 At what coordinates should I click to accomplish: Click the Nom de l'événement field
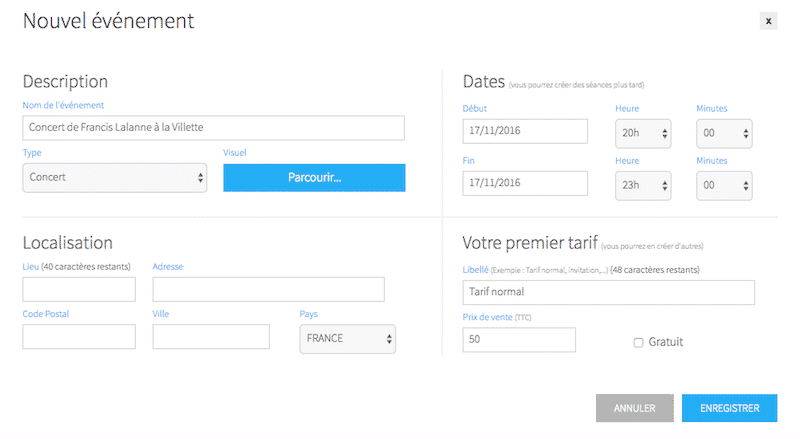coord(213,128)
